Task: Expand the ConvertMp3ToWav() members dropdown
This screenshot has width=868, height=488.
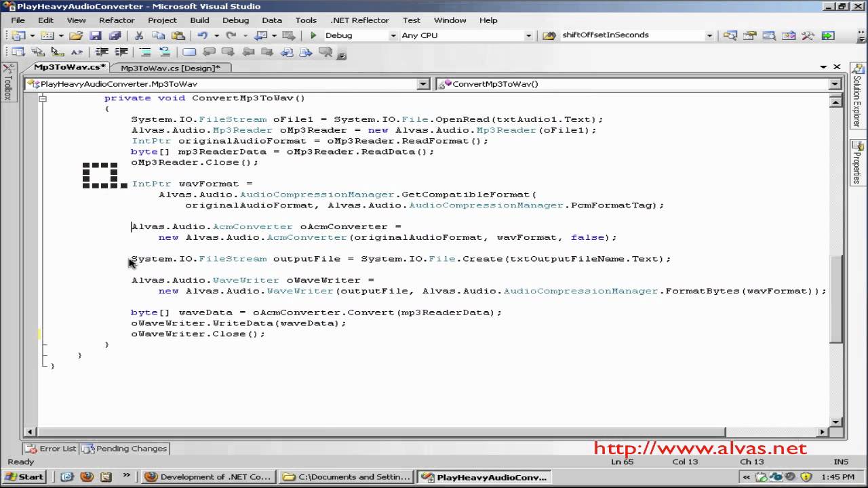Action: click(835, 84)
